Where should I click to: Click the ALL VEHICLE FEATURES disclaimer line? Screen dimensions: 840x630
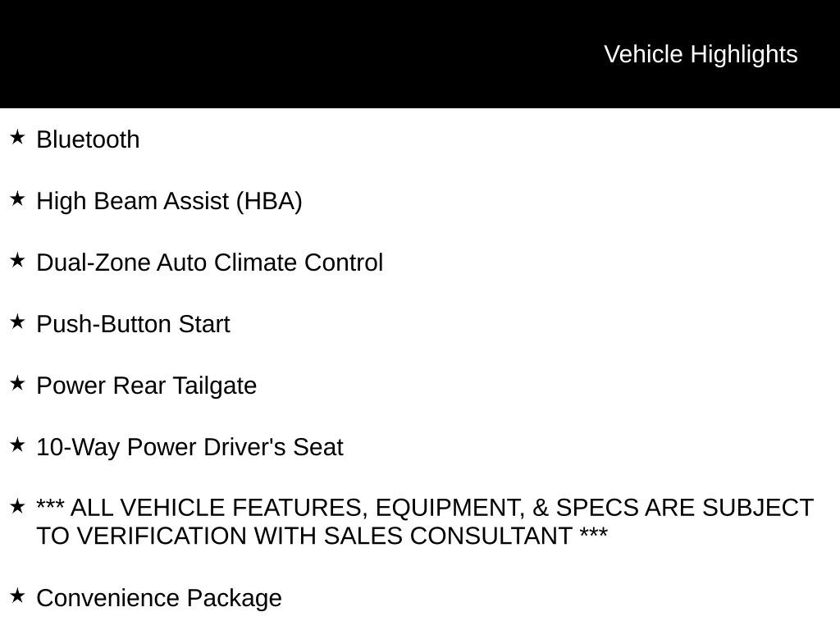[x=425, y=509]
